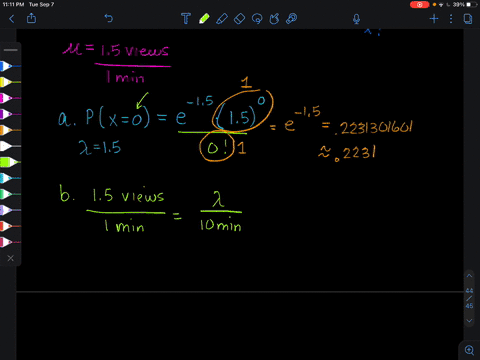Select the green highlighter tool
480x360 pixels.
204,19
